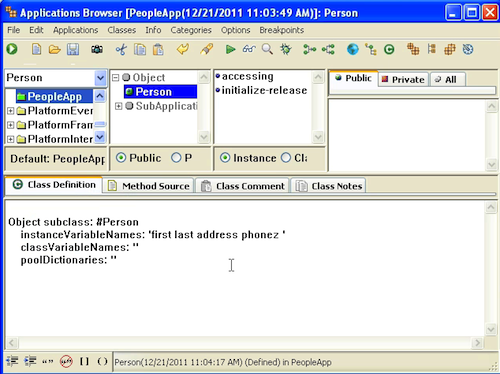This screenshot has width=500, height=374.
Task: Click the stacked orange cubes icon
Action: 413,49
